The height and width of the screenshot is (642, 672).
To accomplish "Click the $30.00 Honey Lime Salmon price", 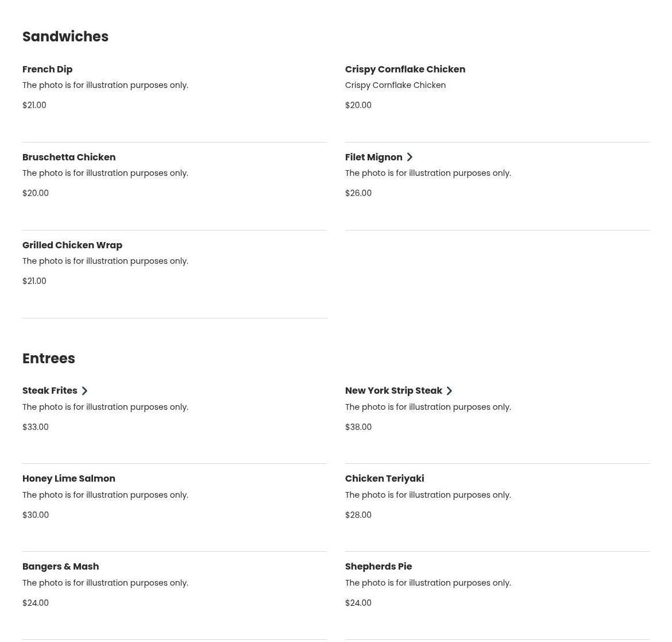I will point(36,514).
